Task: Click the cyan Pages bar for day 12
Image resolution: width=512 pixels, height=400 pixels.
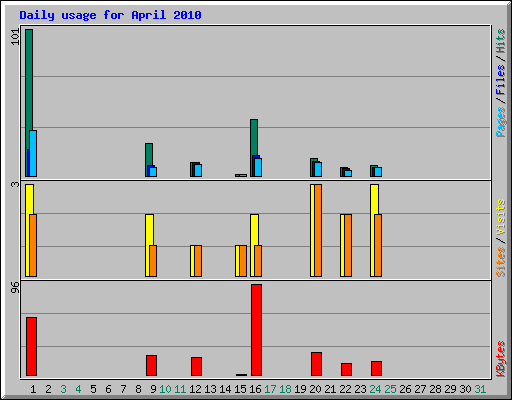Action: coord(198,170)
